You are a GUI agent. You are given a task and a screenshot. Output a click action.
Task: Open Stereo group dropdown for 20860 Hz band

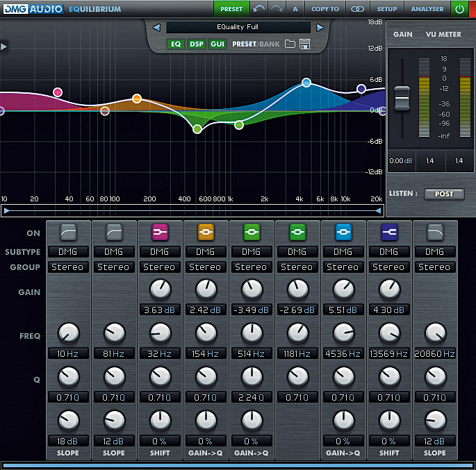435,267
